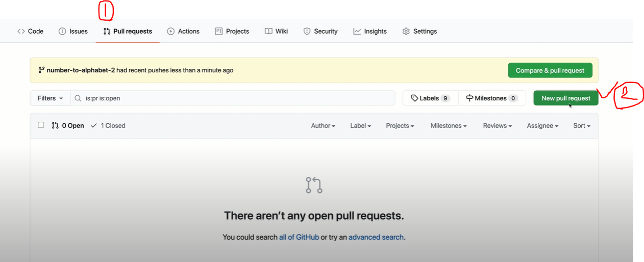Expand the Author filter dropdown

[323, 125]
